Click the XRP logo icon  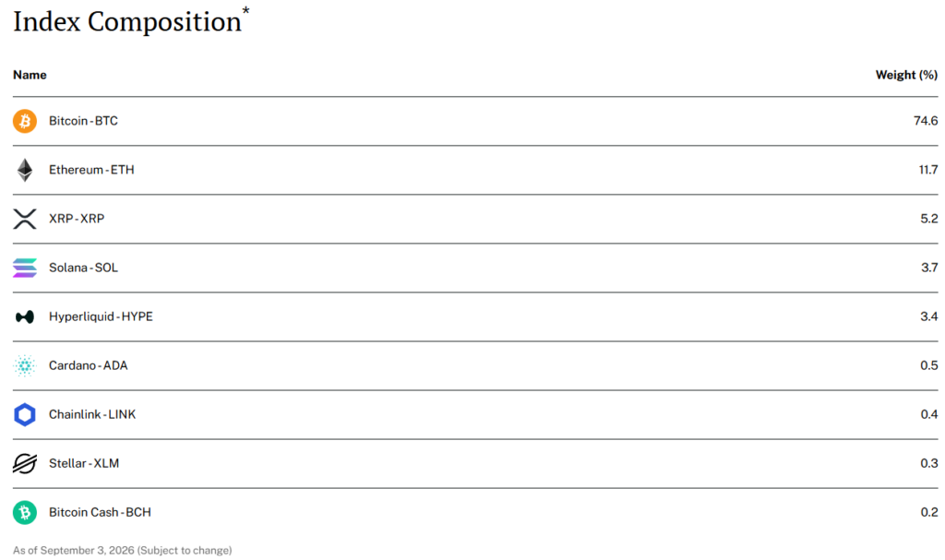[x=25, y=219]
